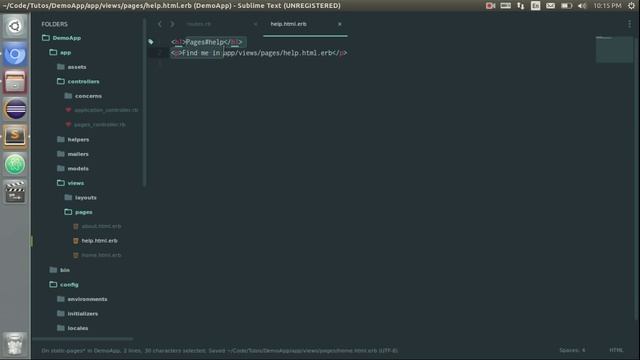Screen dimensions: 640x360
Task: Switch to Sublime Text dock icon
Action: tap(15, 136)
